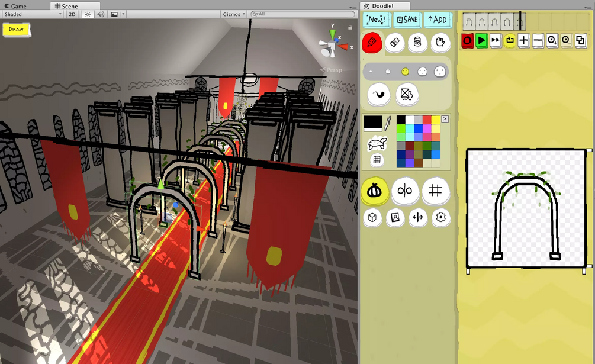Viewport: 595px width, 364px height.
Task: Toggle scene audio speaker icon
Action: (x=101, y=14)
